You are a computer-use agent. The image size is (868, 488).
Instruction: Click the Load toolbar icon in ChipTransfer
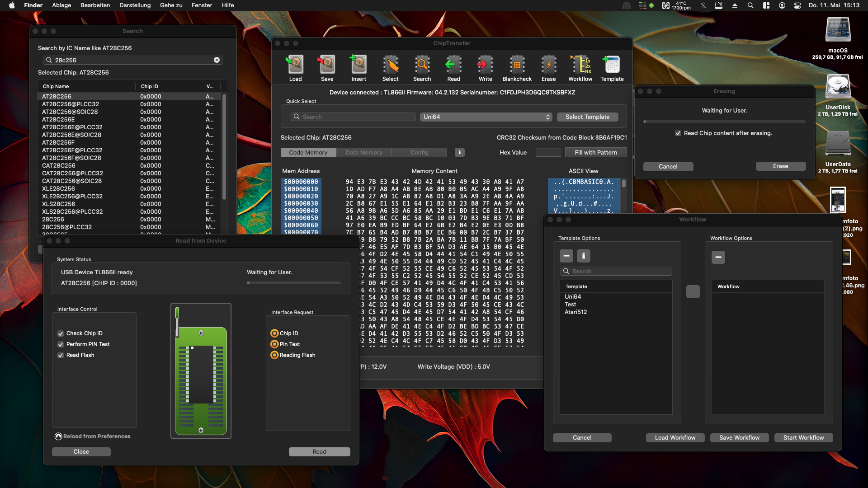click(295, 68)
